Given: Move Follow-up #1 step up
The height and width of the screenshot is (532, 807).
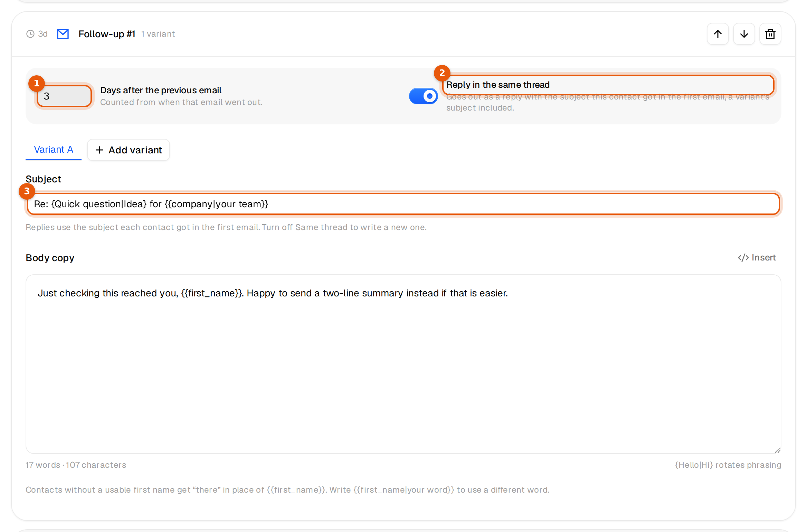Looking at the screenshot, I should click(718, 34).
